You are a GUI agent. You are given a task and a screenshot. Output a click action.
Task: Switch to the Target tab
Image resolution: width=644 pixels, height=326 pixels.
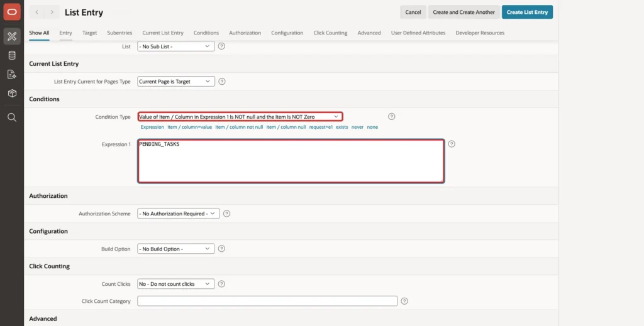89,33
